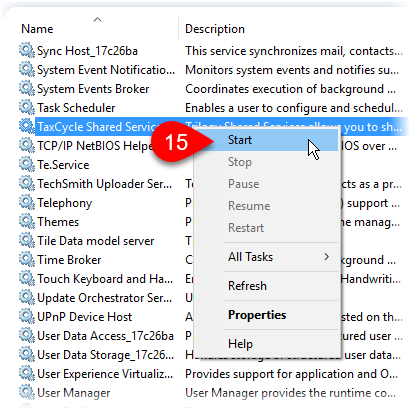Click the gear icon for Tile Data model server

click(x=27, y=240)
